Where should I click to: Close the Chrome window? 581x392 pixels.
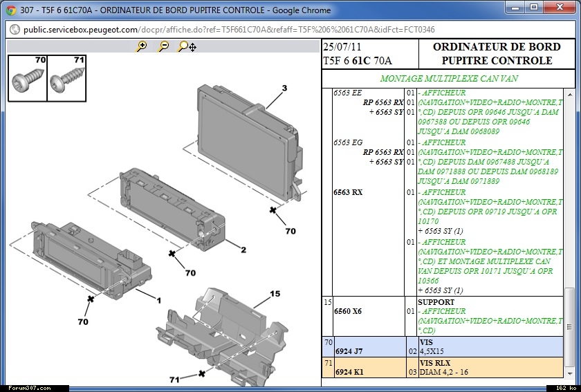coord(560,7)
